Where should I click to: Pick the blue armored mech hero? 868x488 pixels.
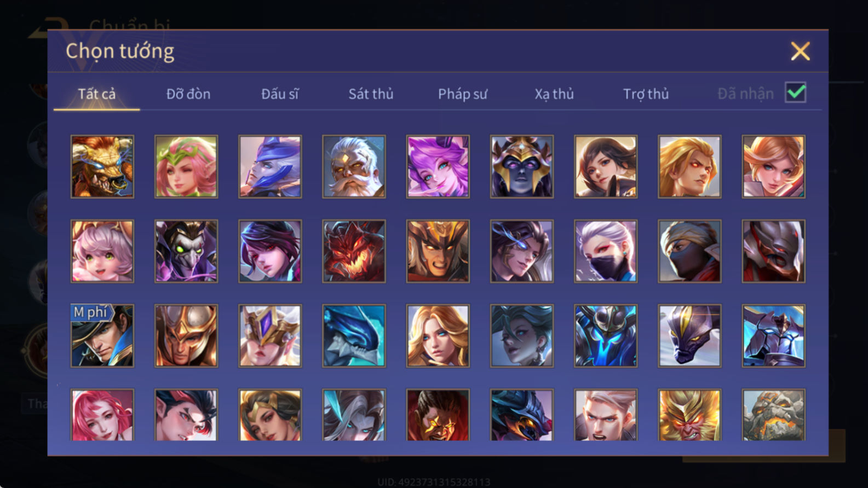773,336
